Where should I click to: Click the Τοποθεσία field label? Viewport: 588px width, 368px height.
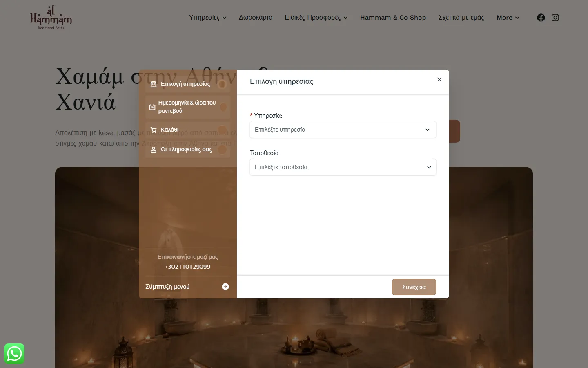265,153
